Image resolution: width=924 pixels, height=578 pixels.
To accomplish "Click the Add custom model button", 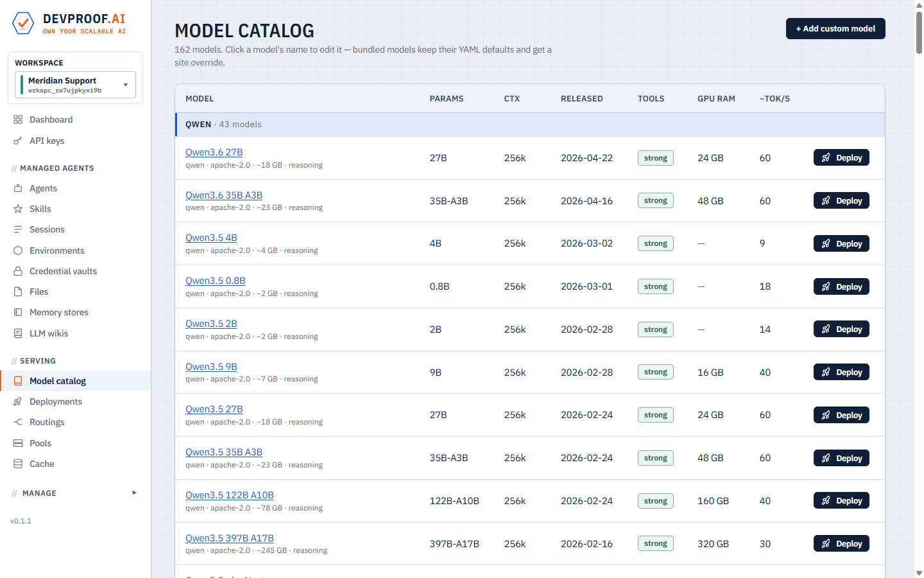I will click(x=835, y=28).
